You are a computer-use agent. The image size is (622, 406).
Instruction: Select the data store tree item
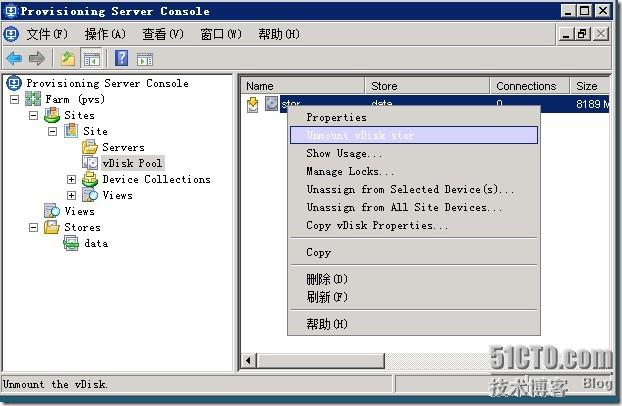point(96,243)
